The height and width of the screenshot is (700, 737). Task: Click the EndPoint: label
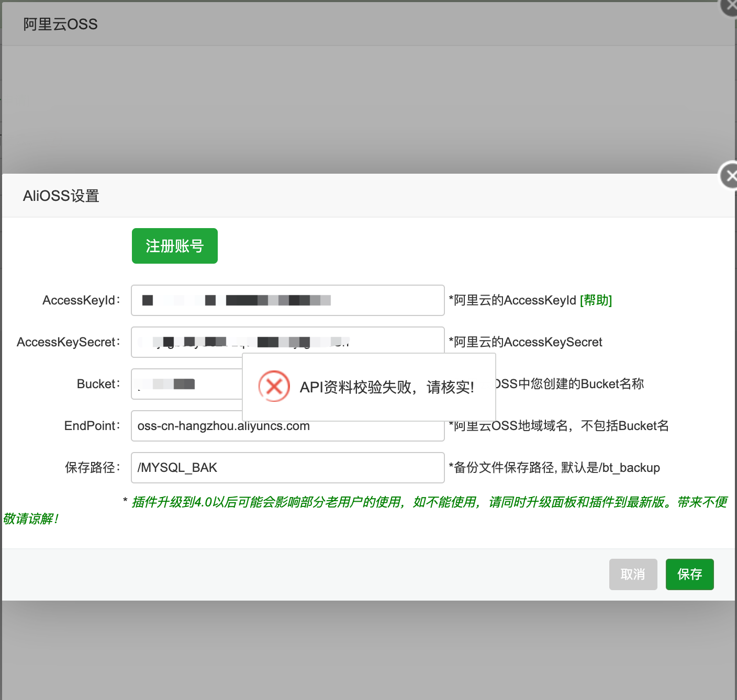tap(92, 426)
